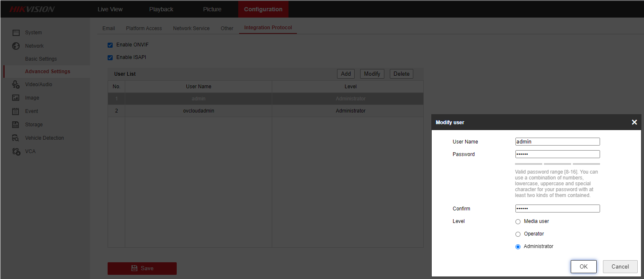Open the Network Service tab
This screenshot has width=644, height=279.
coord(191,28)
